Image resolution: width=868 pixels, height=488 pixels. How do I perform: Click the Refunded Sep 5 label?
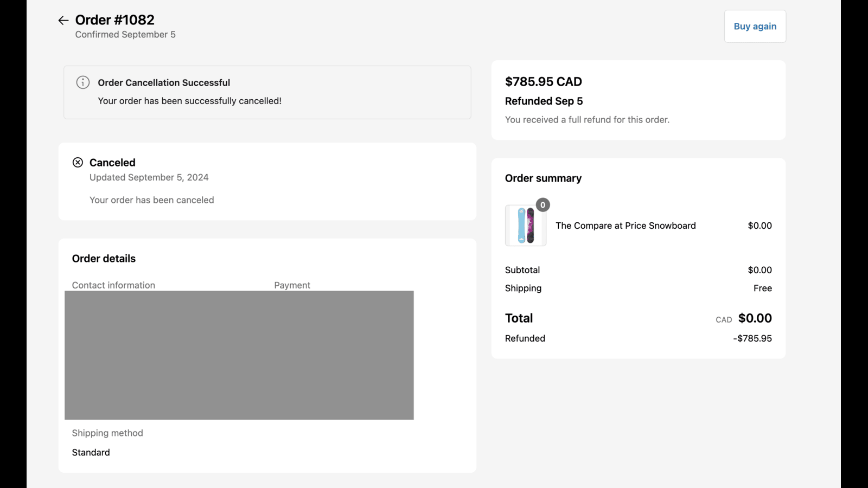[x=544, y=101]
